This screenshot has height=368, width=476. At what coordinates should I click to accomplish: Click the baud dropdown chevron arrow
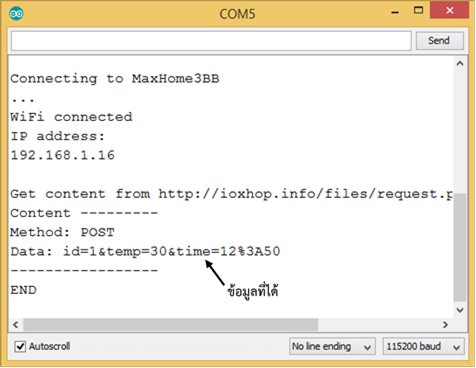[457, 348]
